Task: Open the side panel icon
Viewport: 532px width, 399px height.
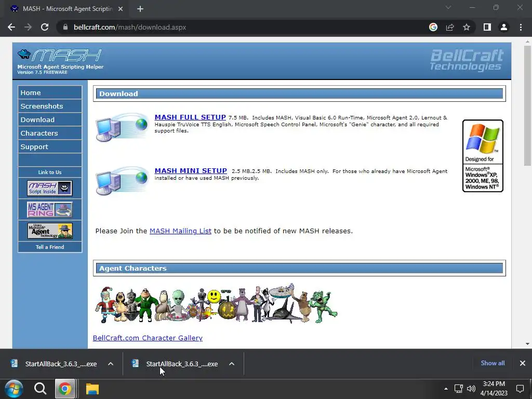Action: click(x=487, y=27)
